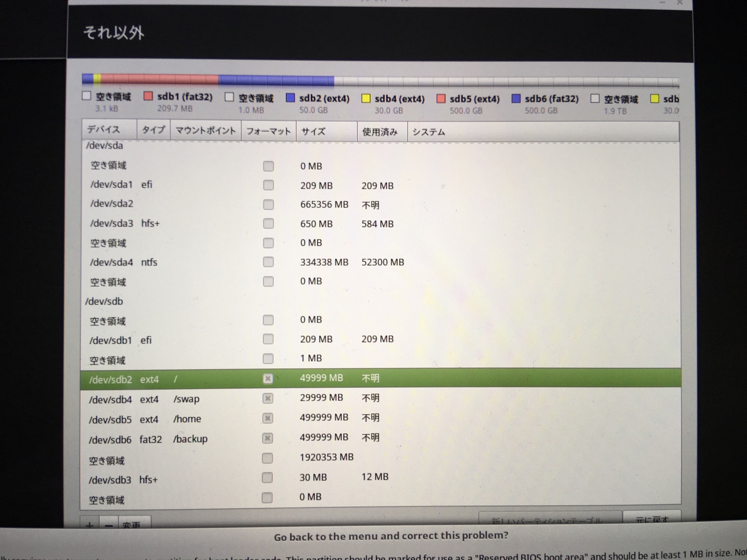
Task: Click the red sdb1 (fat32) legend swatch
Action: pyautogui.click(x=148, y=97)
